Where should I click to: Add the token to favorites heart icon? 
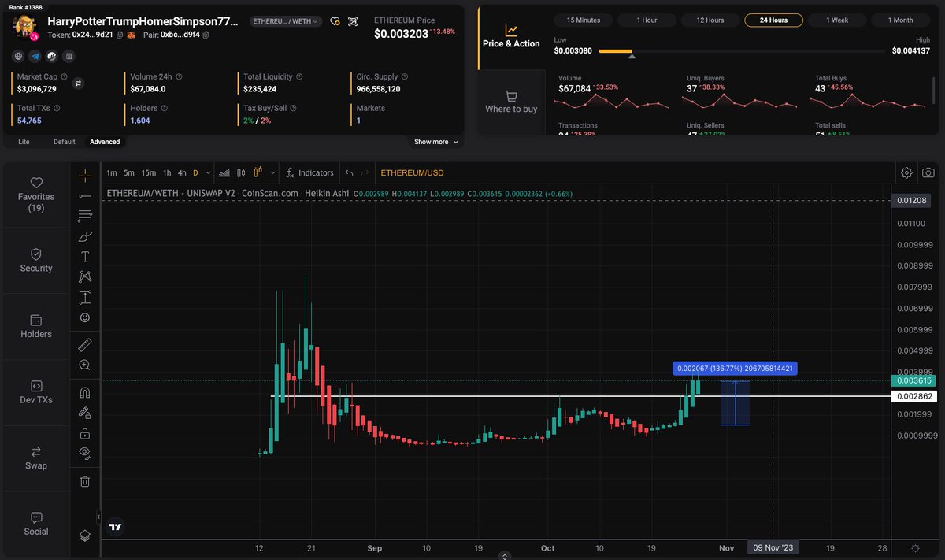point(335,21)
